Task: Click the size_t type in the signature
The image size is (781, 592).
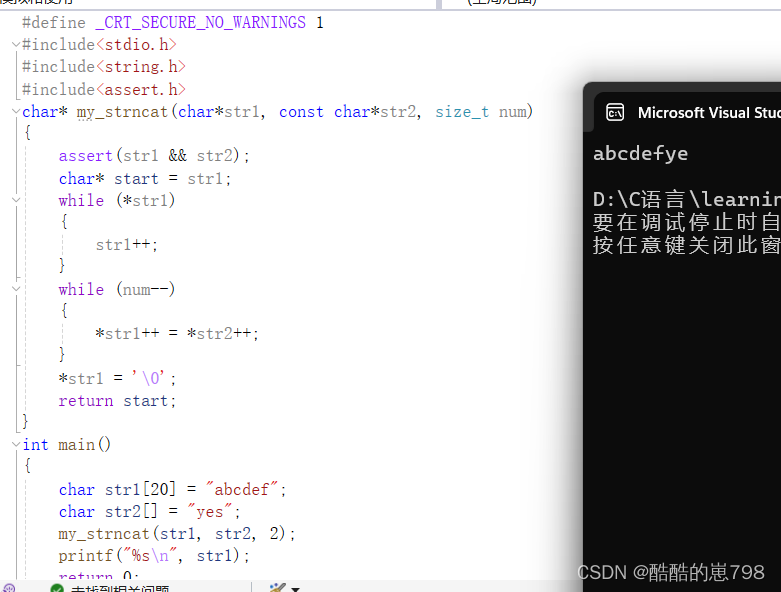Action: (462, 112)
